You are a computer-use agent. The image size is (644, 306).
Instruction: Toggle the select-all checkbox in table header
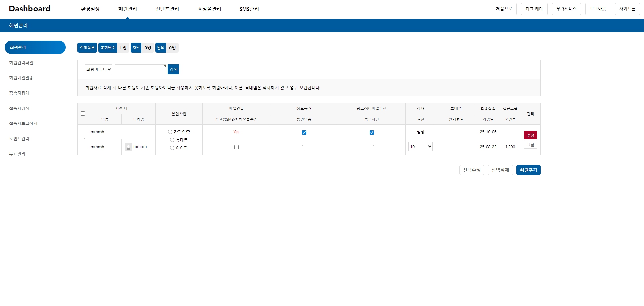point(83,114)
